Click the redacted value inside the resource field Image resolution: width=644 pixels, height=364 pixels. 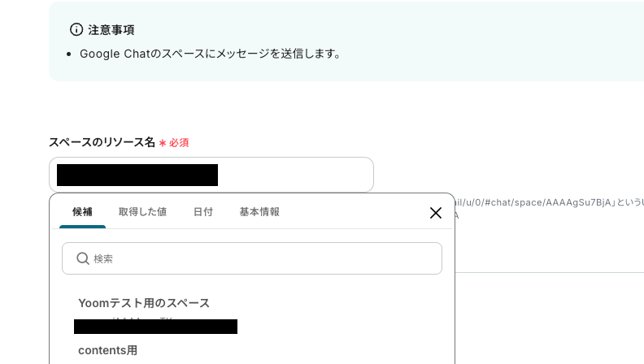point(137,175)
